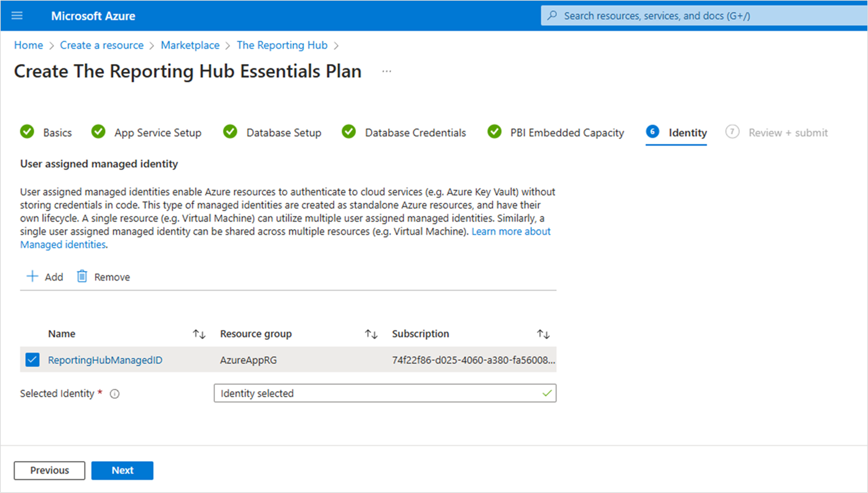Image resolution: width=868 pixels, height=493 pixels.
Task: Navigate to Marketplace breadcrumb
Action: (x=190, y=45)
